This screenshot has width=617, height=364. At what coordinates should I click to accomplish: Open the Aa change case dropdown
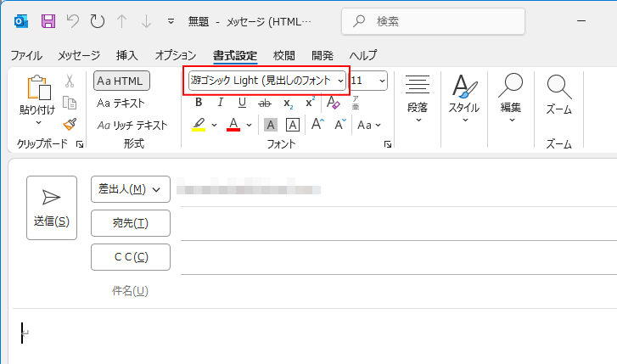(369, 125)
